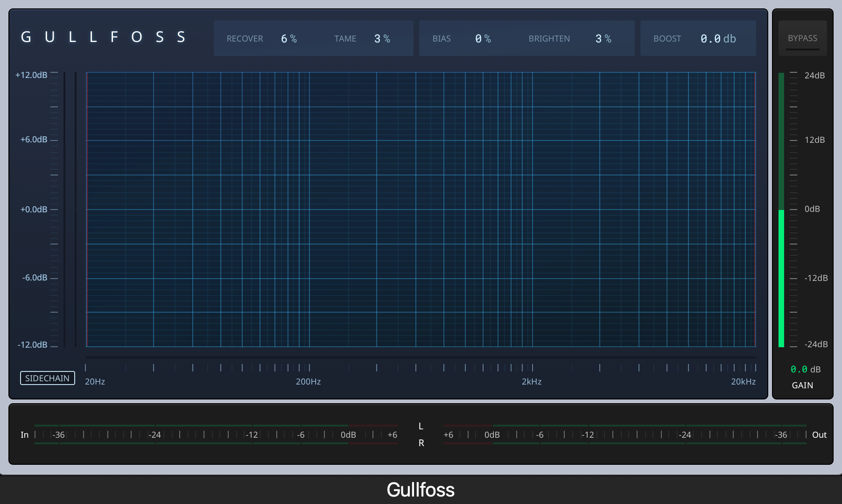Click the BRIGHTEN label
The height and width of the screenshot is (504, 842).
point(549,39)
